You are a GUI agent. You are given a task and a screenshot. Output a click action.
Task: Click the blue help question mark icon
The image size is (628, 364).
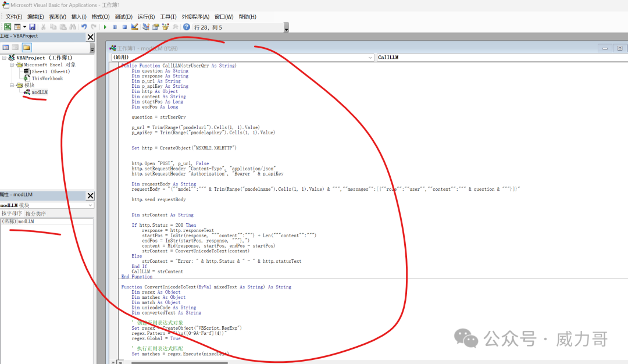pyautogui.click(x=187, y=27)
